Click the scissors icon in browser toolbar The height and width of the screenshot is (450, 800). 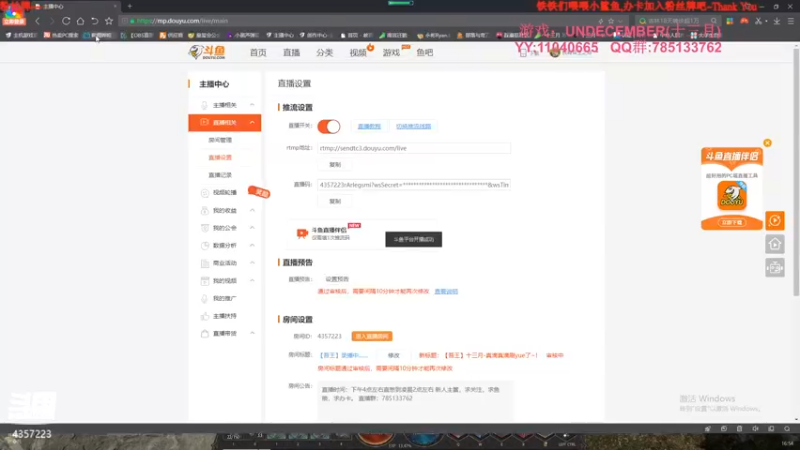tap(759, 21)
